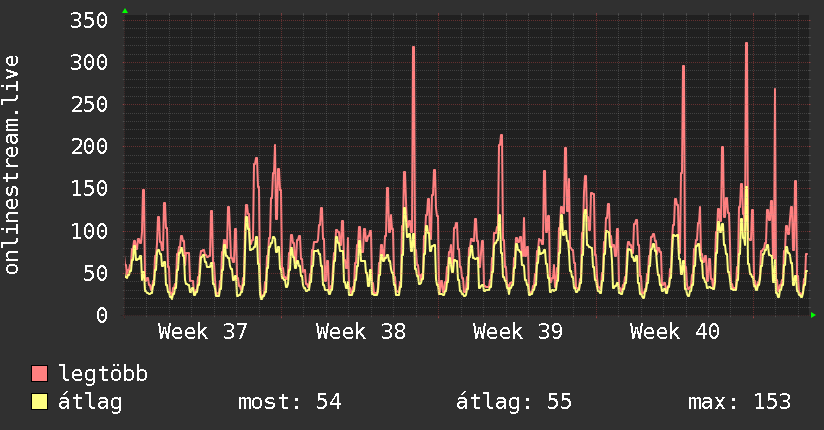
Task: Click the green arrow at the x-axis end
Action: 813,315
